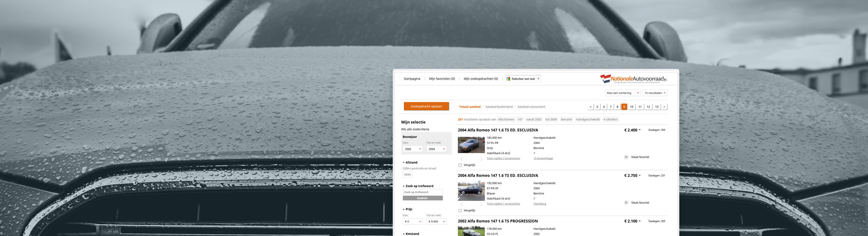Open Mijn favorieten (0)

442,79
